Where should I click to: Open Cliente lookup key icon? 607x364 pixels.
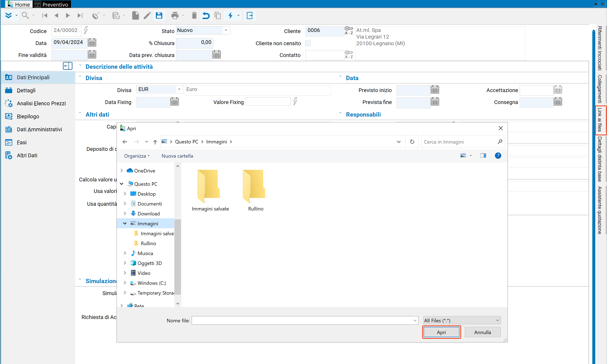(x=349, y=30)
